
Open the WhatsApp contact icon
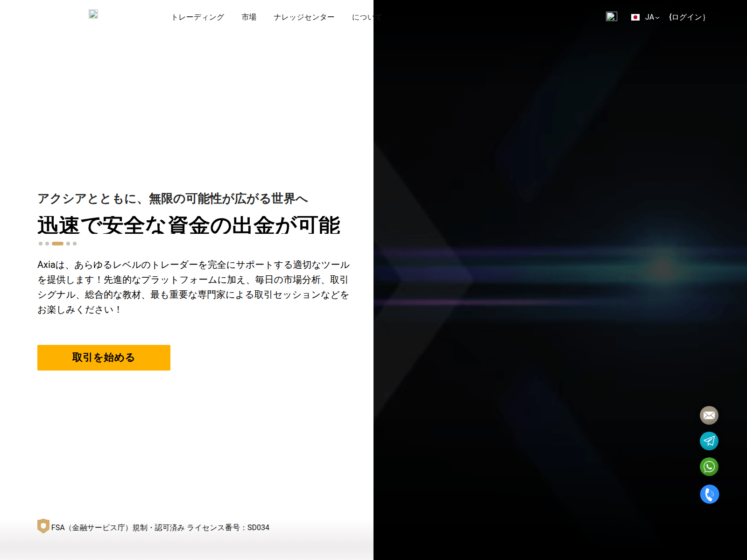(709, 467)
